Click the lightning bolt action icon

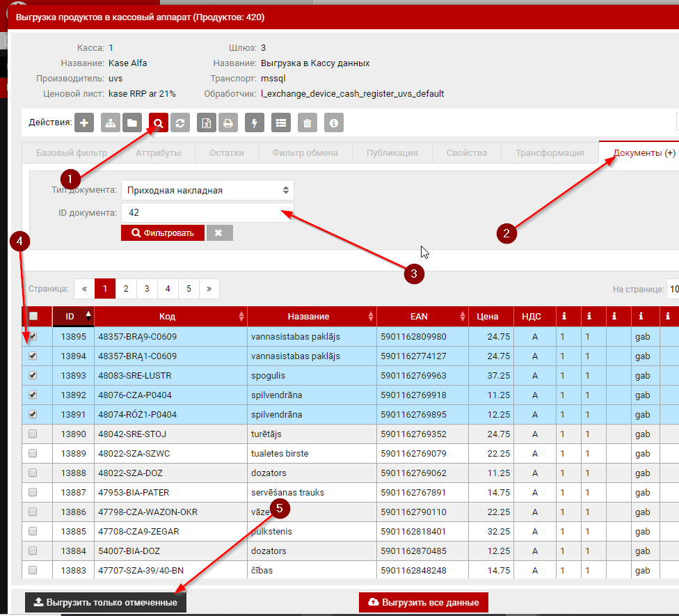(255, 123)
